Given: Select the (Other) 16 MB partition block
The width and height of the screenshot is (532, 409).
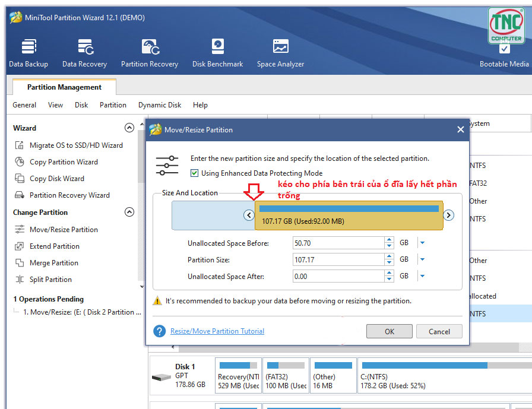Looking at the screenshot, I should tap(333, 375).
